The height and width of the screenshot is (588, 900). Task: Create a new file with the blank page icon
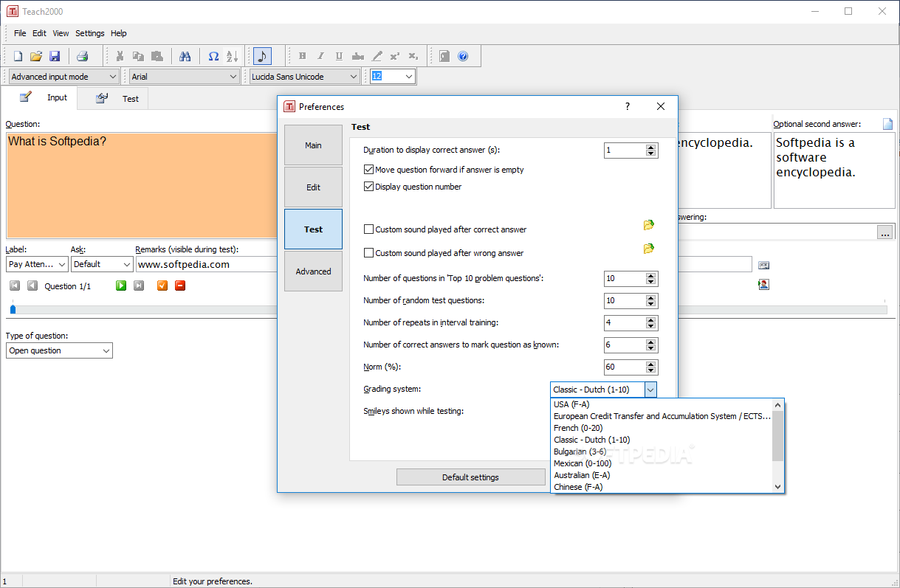(x=18, y=56)
